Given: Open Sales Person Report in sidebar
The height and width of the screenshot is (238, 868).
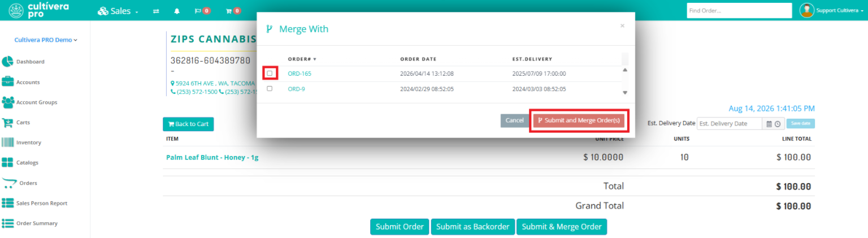Looking at the screenshot, I should click(x=42, y=203).
